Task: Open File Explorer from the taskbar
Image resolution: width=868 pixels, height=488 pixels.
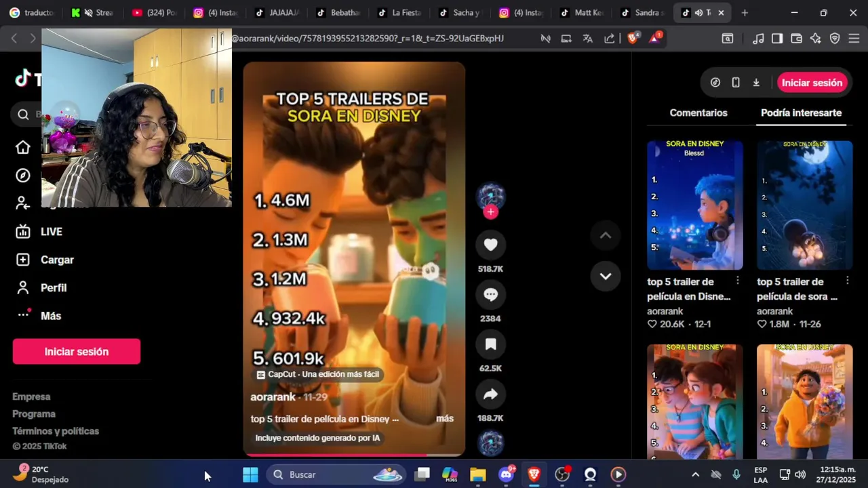Action: [x=478, y=474]
